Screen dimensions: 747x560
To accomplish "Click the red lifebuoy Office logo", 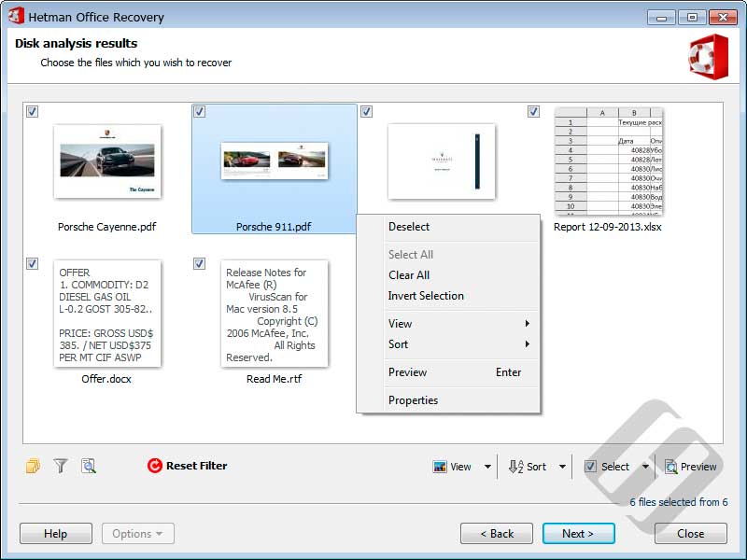I will coord(709,57).
